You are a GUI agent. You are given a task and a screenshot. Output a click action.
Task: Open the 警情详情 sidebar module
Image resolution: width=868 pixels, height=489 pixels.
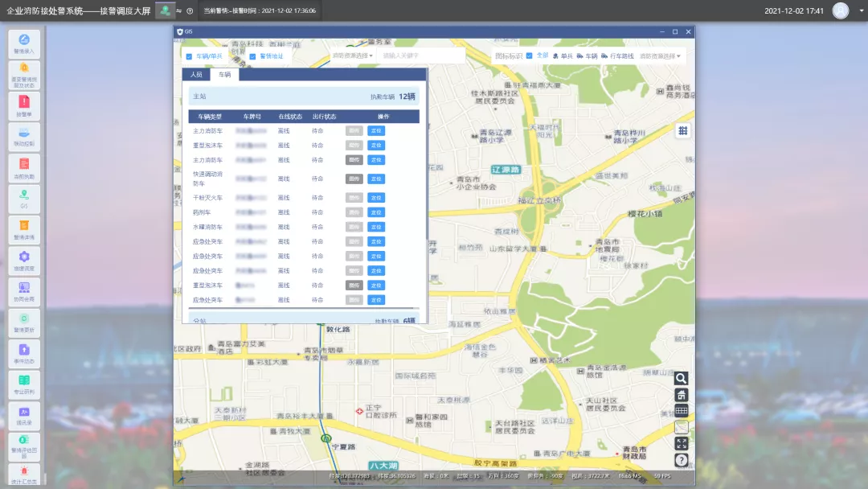[24, 230]
